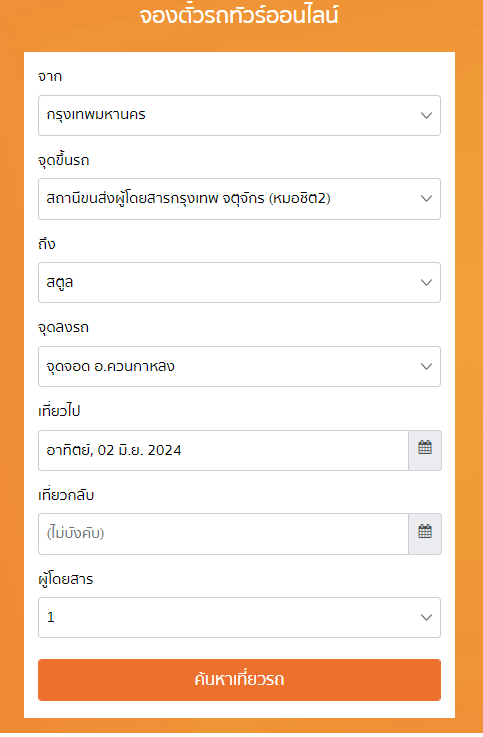Open the ถึง destination dropdown showing สตูล

click(239, 282)
